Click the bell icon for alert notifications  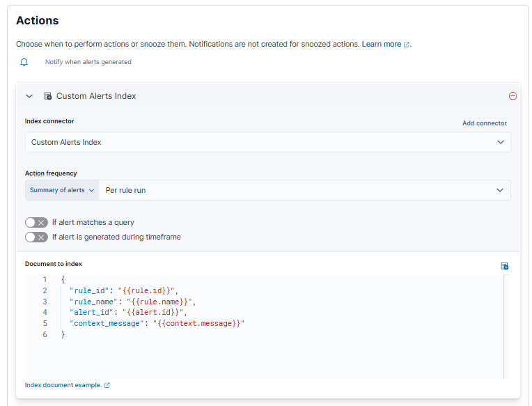[x=24, y=62]
